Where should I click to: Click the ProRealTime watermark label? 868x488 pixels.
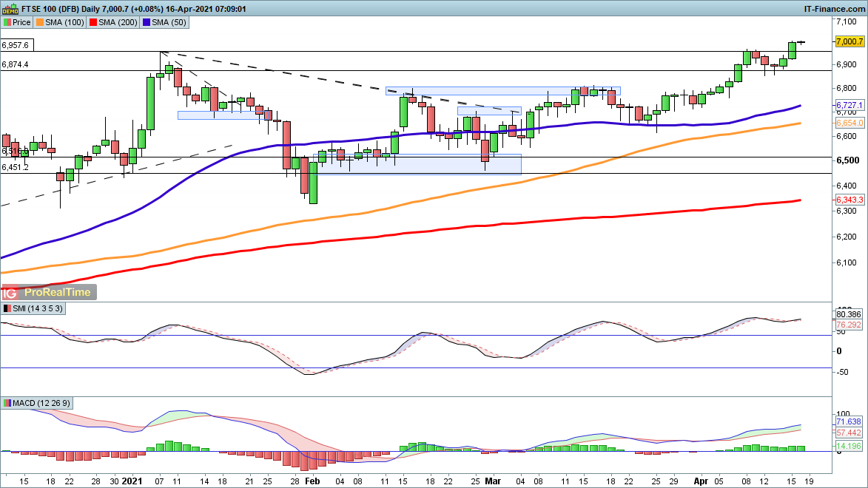pyautogui.click(x=58, y=292)
